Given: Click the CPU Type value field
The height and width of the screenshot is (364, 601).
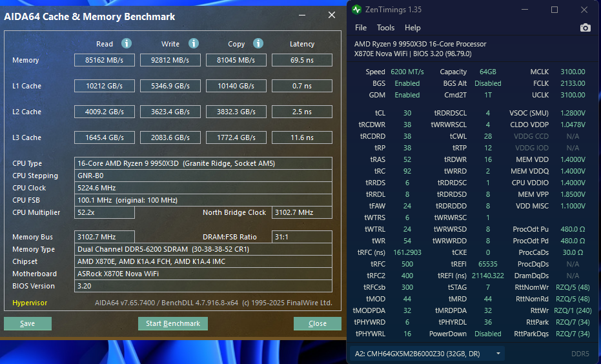Looking at the screenshot, I should 204,163.
